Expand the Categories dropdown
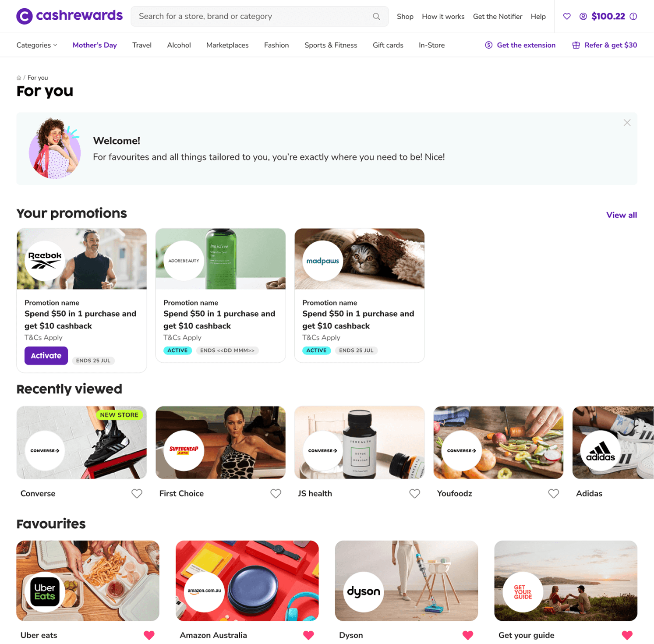This screenshot has height=644, width=654. pyautogui.click(x=37, y=45)
